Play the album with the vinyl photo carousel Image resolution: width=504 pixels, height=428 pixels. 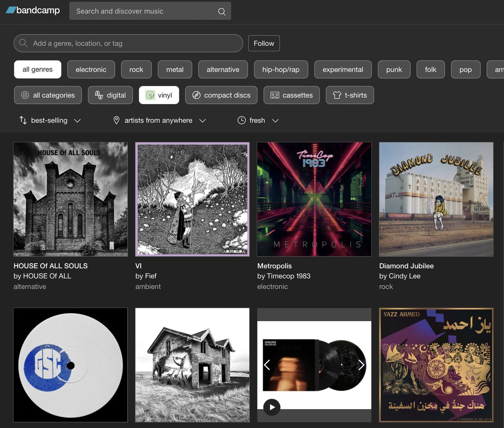pos(272,407)
